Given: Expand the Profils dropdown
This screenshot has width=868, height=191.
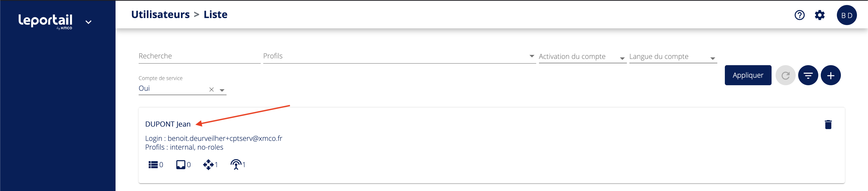Looking at the screenshot, I should coord(531,56).
